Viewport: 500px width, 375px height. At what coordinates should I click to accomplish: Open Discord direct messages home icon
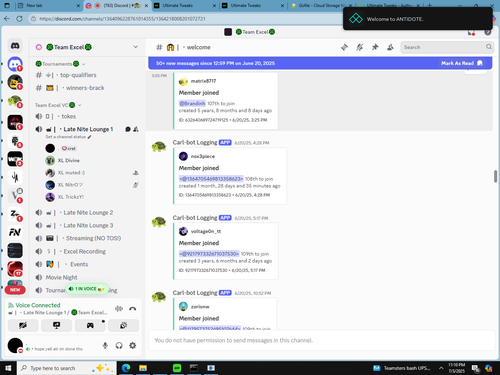pyautogui.click(x=15, y=46)
